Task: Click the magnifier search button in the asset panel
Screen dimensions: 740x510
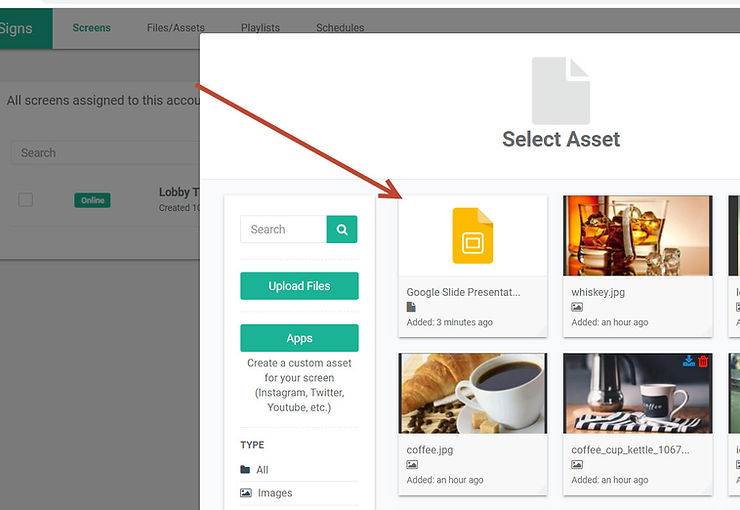Action: [342, 230]
